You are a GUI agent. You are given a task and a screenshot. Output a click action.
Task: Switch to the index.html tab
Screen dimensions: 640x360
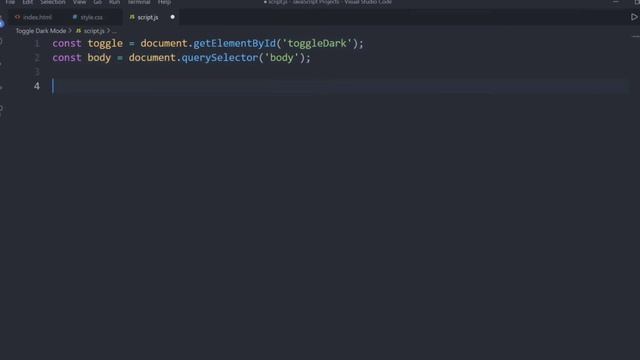click(37, 17)
